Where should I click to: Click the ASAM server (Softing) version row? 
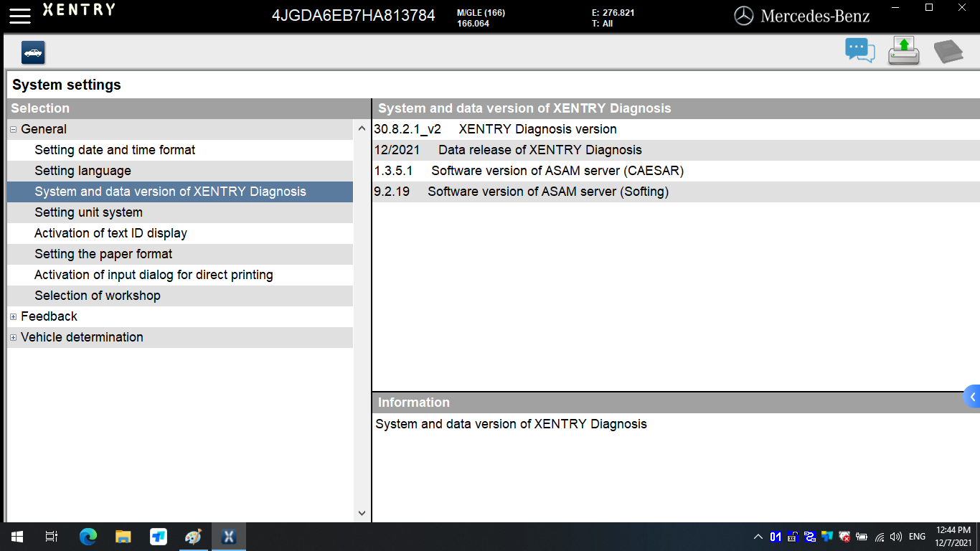click(x=676, y=192)
